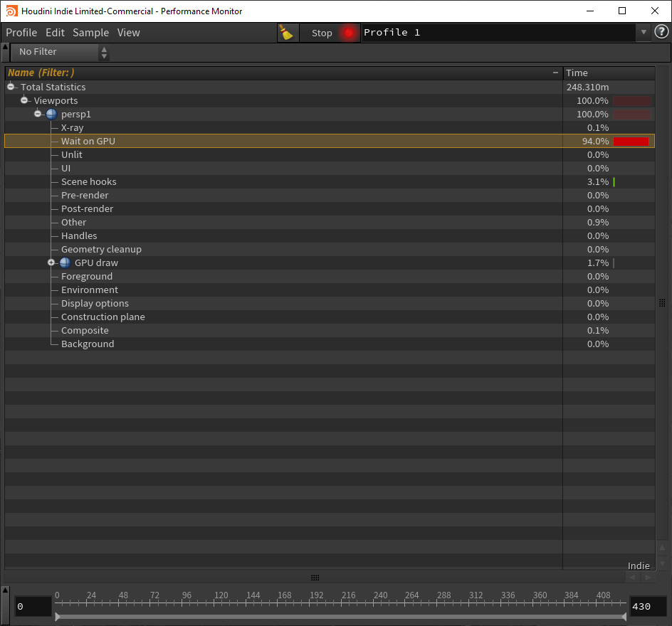Click the Time column header
The image size is (672, 626).
pos(609,73)
